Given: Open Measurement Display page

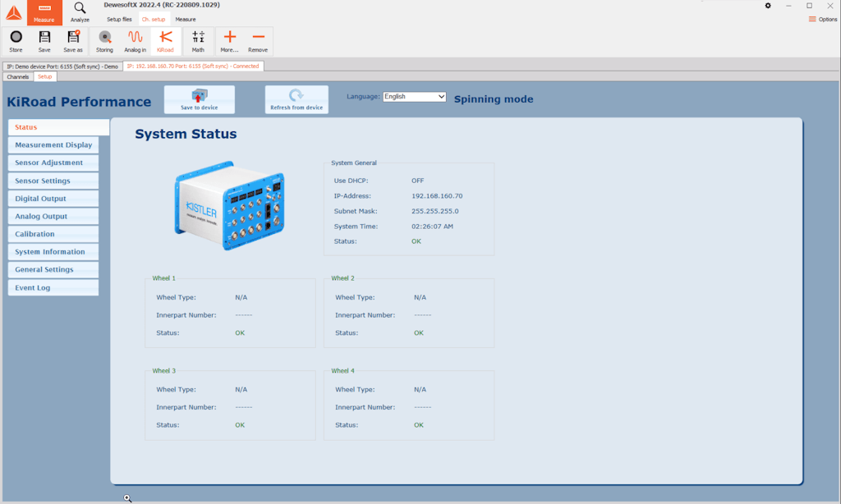Looking at the screenshot, I should 53,144.
